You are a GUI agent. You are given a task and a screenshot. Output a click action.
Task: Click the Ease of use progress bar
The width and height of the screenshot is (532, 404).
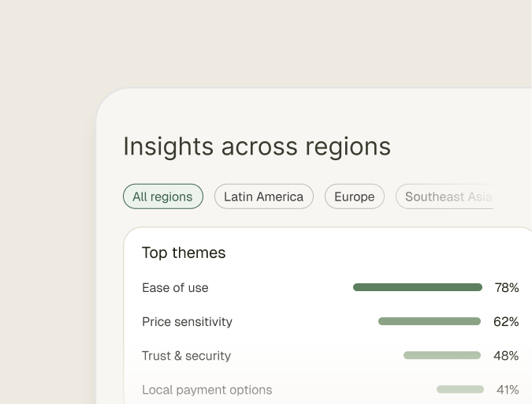417,288
